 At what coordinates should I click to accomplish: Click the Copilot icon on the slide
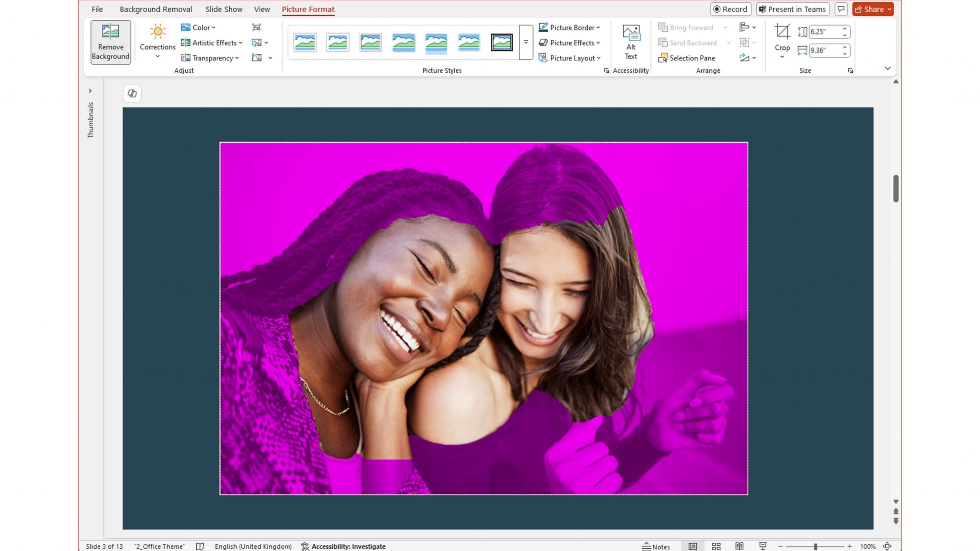pyautogui.click(x=132, y=93)
